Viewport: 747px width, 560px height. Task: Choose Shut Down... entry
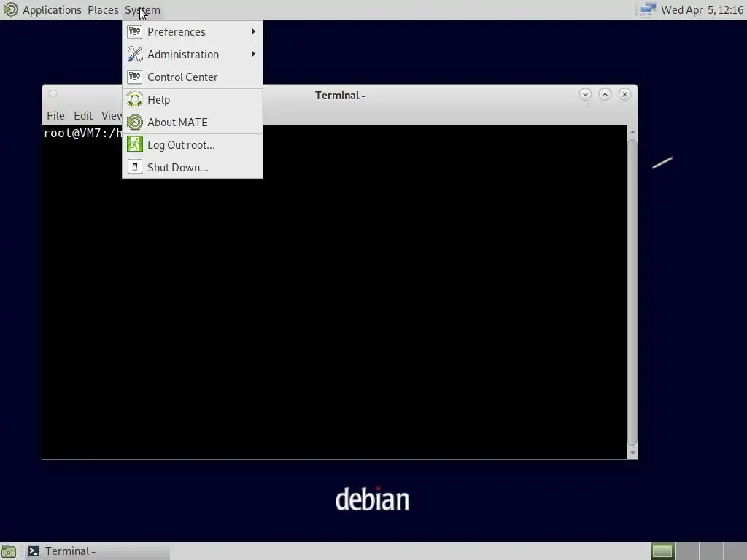pos(193,168)
